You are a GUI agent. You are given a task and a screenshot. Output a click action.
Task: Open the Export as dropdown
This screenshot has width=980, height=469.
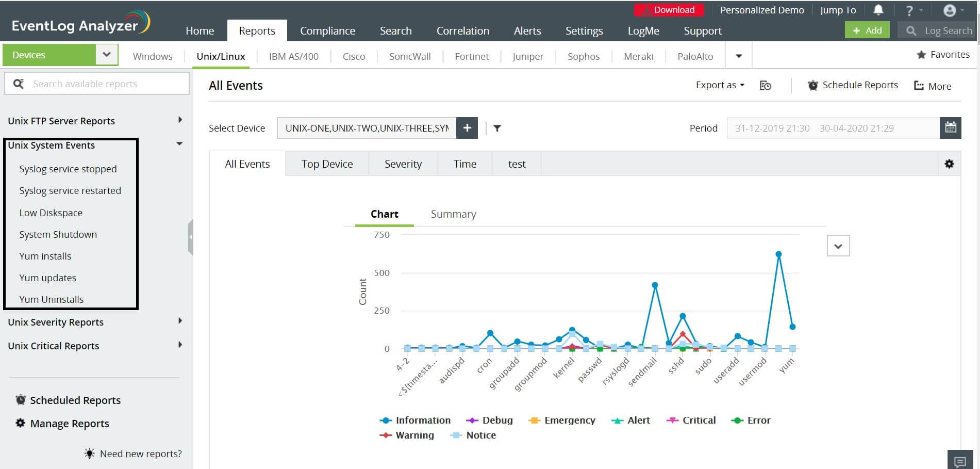pyautogui.click(x=720, y=85)
